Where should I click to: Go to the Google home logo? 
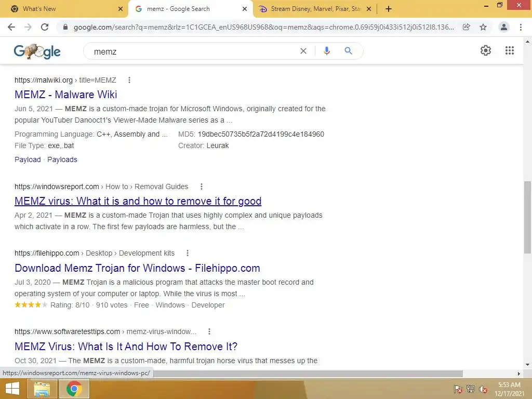click(37, 51)
